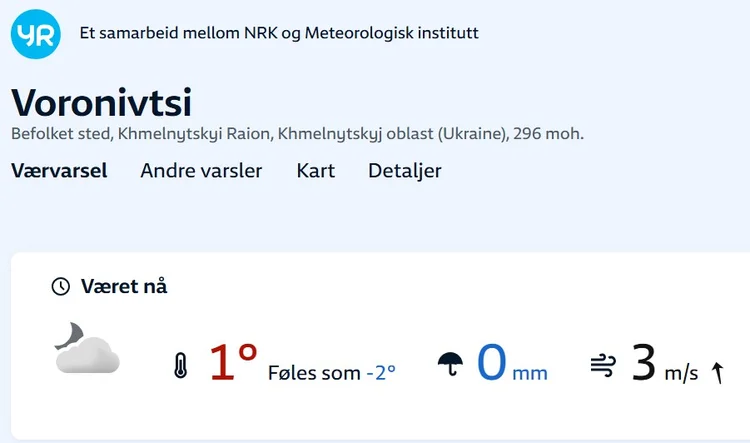
Task: Click the 3 m/s wind speed value
Action: pos(664,364)
